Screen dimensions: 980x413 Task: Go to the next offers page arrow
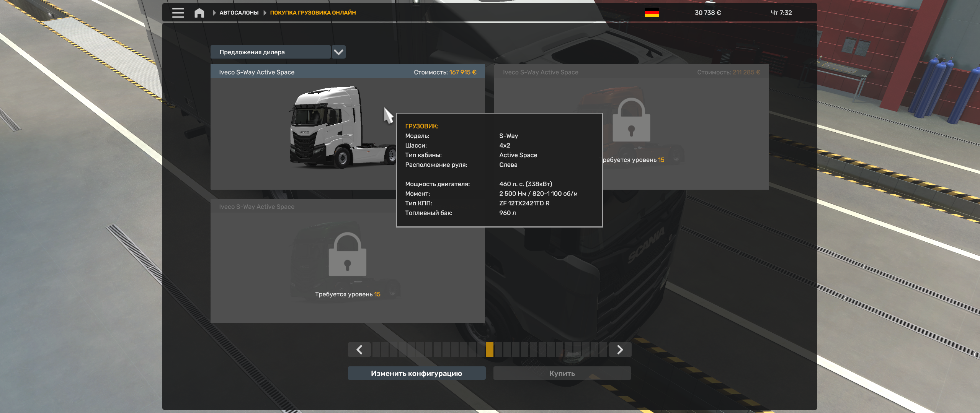(x=620, y=350)
